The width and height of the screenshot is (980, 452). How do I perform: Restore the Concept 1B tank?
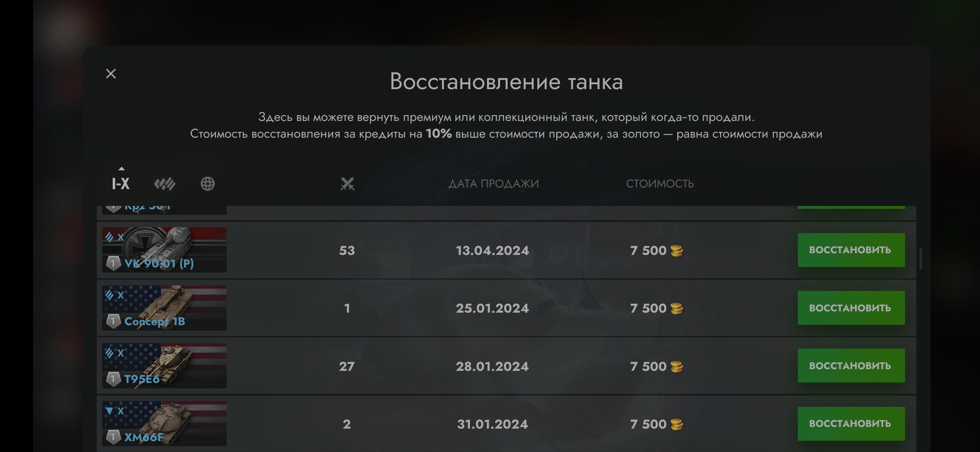[851, 308]
